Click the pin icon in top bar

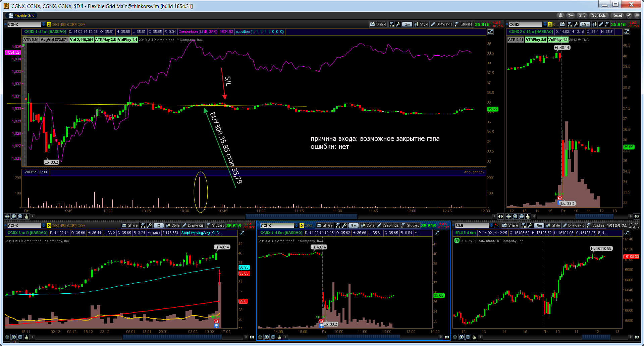(x=629, y=15)
